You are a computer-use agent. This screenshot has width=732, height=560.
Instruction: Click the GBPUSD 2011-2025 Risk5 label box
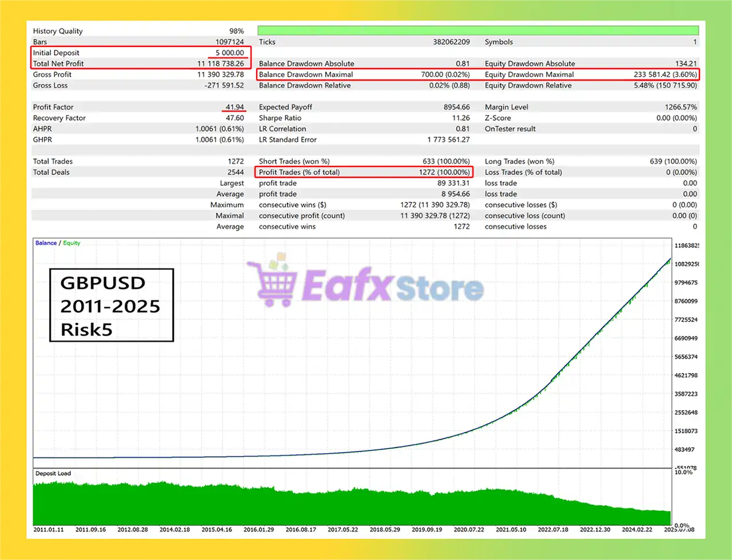pyautogui.click(x=111, y=305)
